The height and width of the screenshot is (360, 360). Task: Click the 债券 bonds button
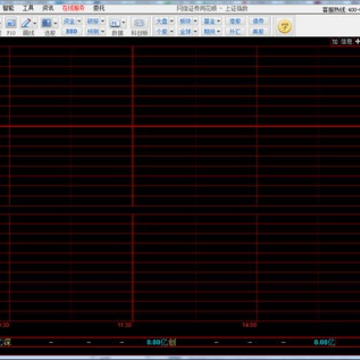258,21
